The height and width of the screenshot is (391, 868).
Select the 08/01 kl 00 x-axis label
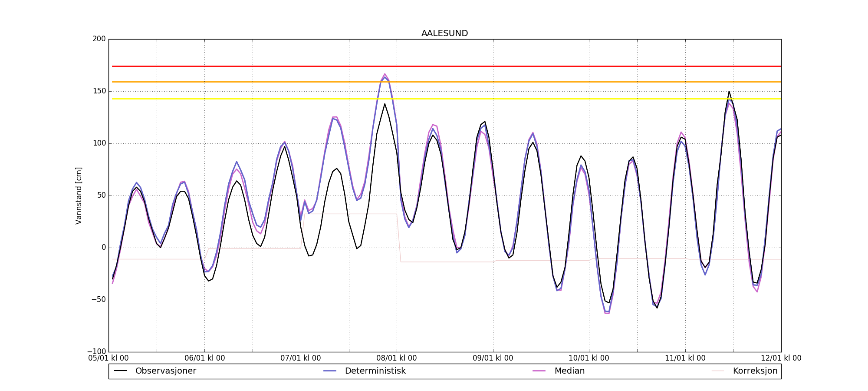pos(397,358)
